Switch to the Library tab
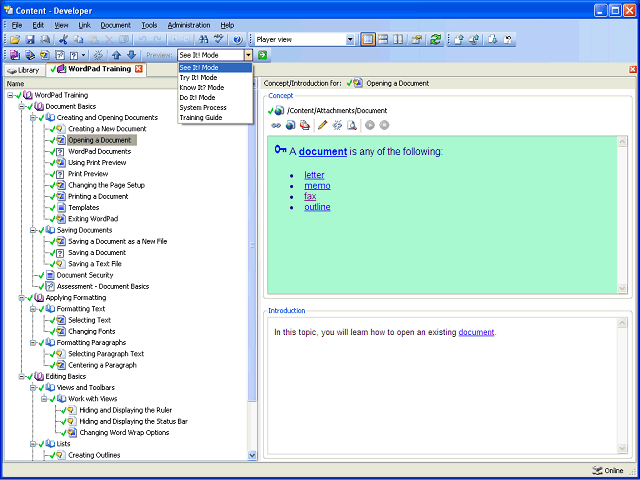The image size is (640, 480). click(x=24, y=70)
